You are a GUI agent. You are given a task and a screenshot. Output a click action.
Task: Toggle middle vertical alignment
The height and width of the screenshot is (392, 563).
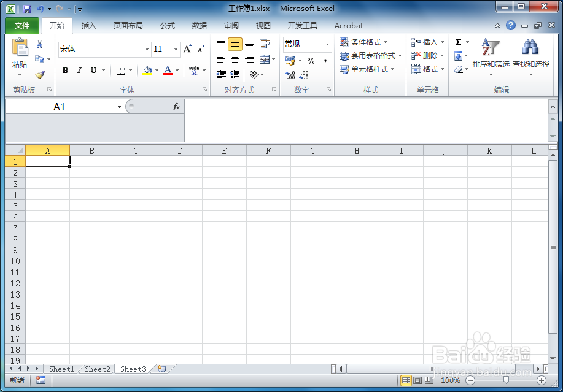point(235,44)
